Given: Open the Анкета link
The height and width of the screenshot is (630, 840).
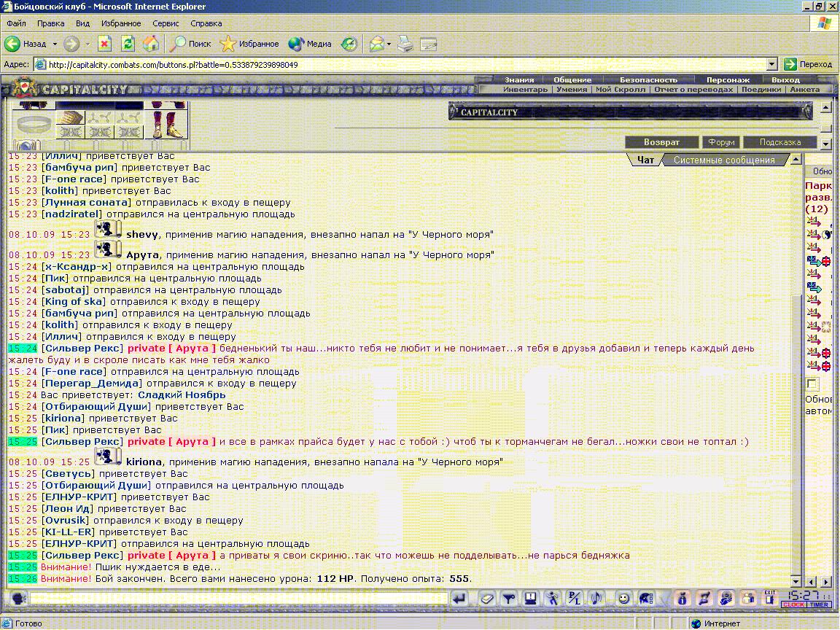Looking at the screenshot, I should tap(805, 90).
